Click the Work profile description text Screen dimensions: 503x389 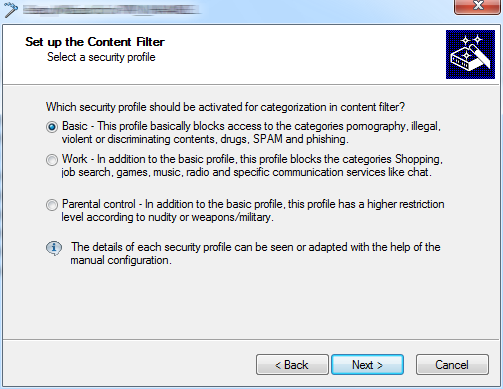pos(252,165)
